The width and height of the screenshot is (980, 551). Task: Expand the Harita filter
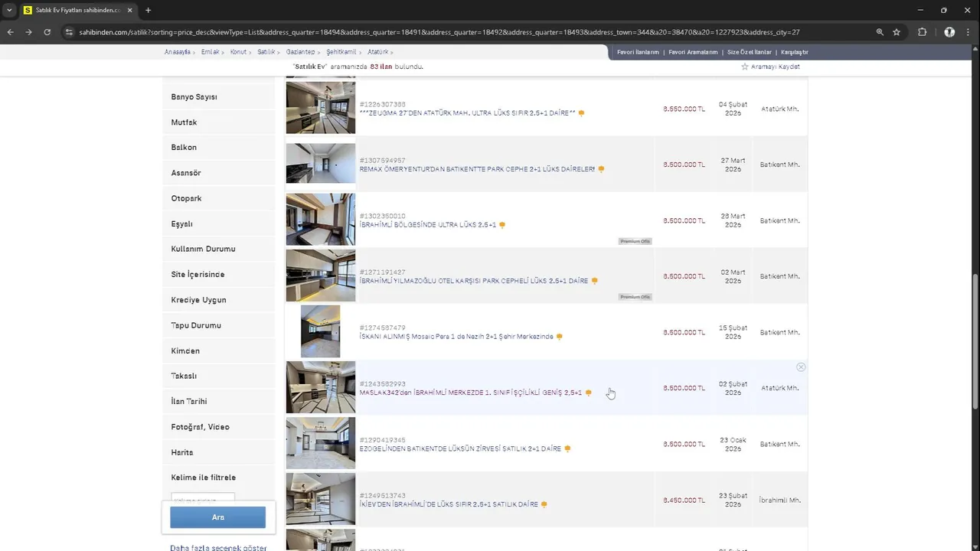[x=217, y=452]
